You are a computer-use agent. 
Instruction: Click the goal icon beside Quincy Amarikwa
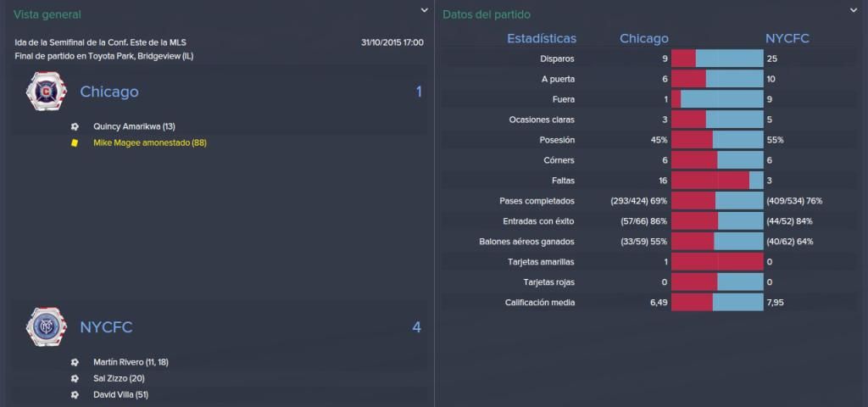[75, 126]
